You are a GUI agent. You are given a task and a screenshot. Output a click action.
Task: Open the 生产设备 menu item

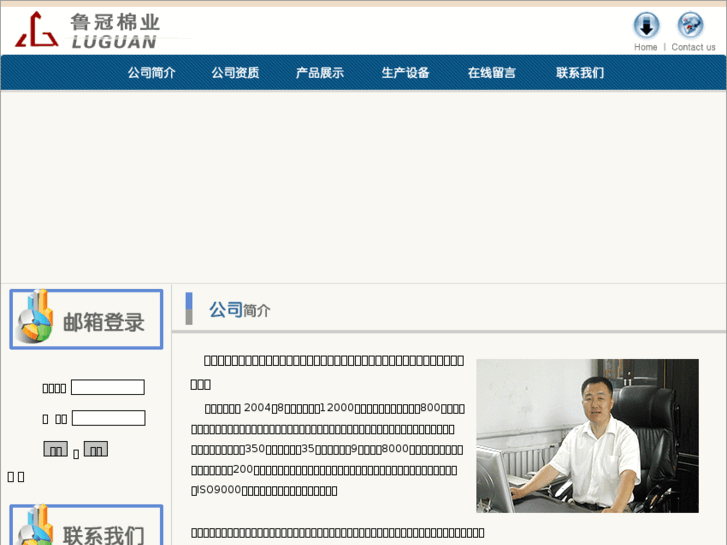coord(406,73)
